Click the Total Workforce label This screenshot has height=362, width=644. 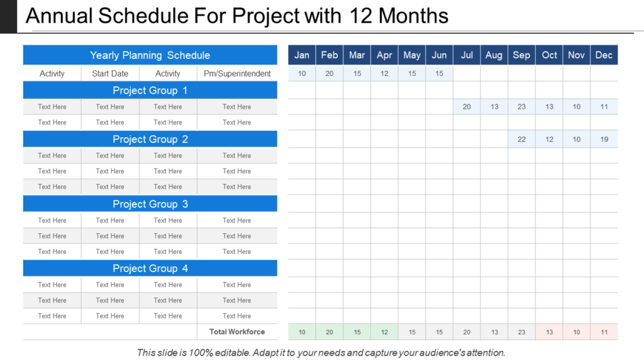[237, 332]
